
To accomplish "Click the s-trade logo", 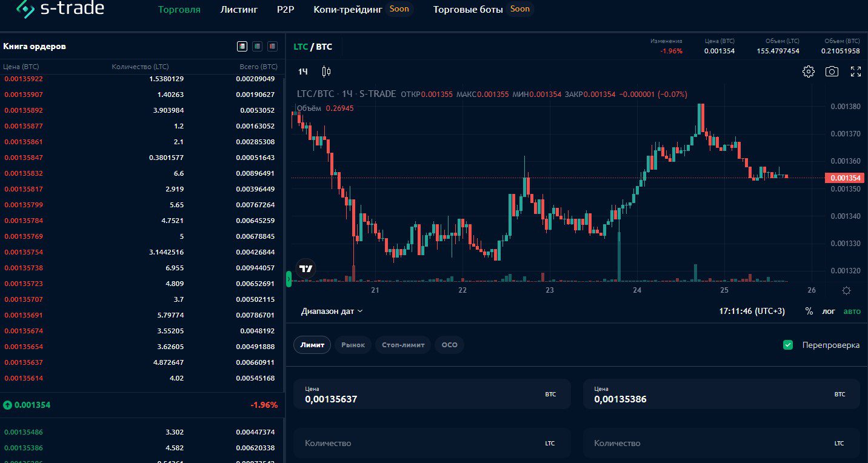I will [59, 8].
